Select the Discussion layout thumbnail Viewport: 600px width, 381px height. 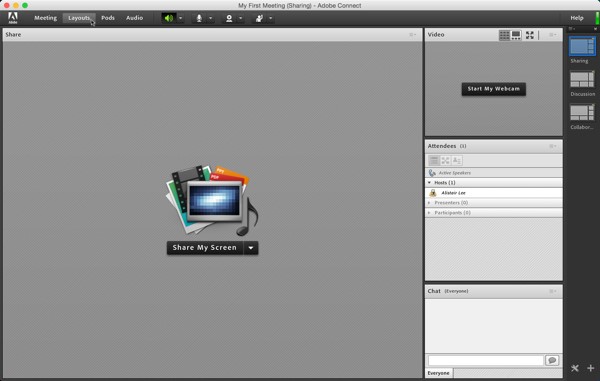pos(582,80)
